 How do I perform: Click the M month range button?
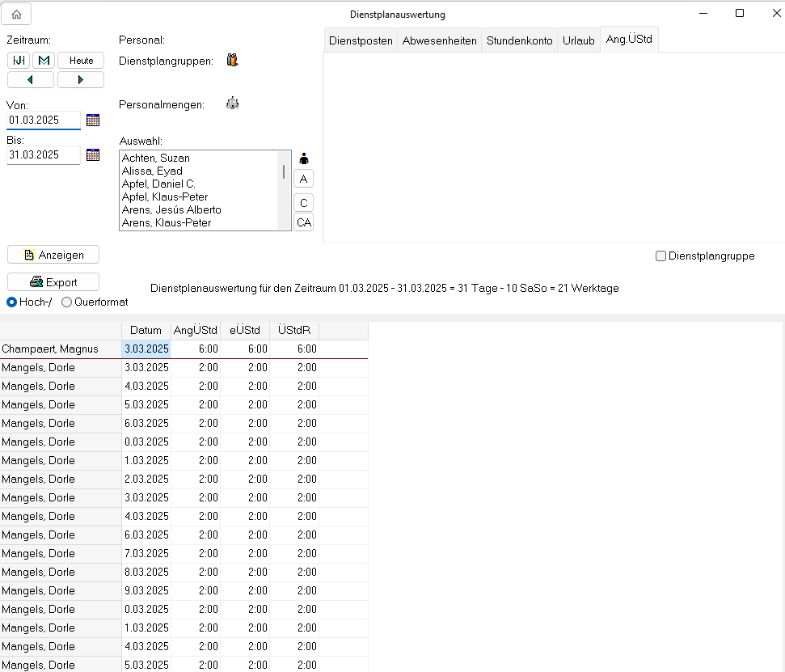44,61
